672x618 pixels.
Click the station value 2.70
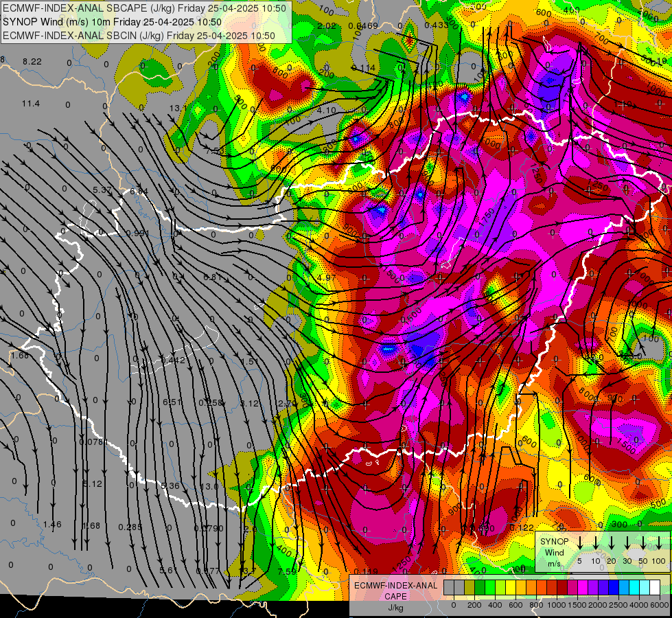tap(286, 404)
